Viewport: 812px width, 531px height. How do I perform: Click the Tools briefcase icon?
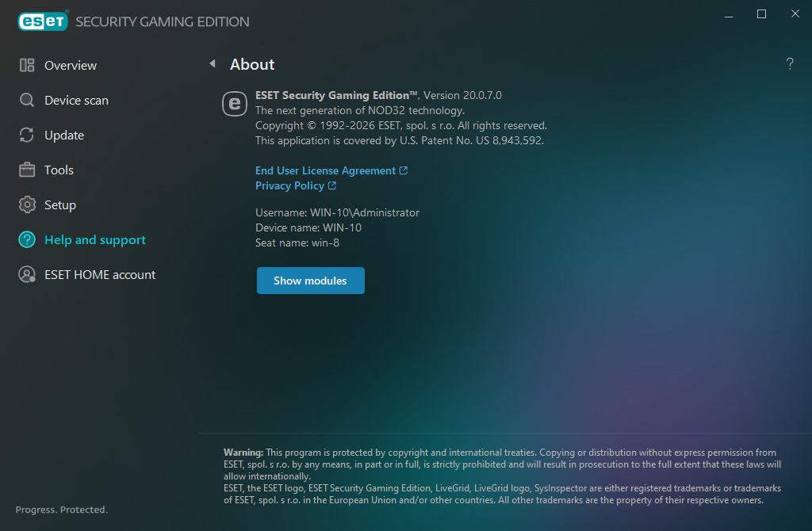(27, 170)
